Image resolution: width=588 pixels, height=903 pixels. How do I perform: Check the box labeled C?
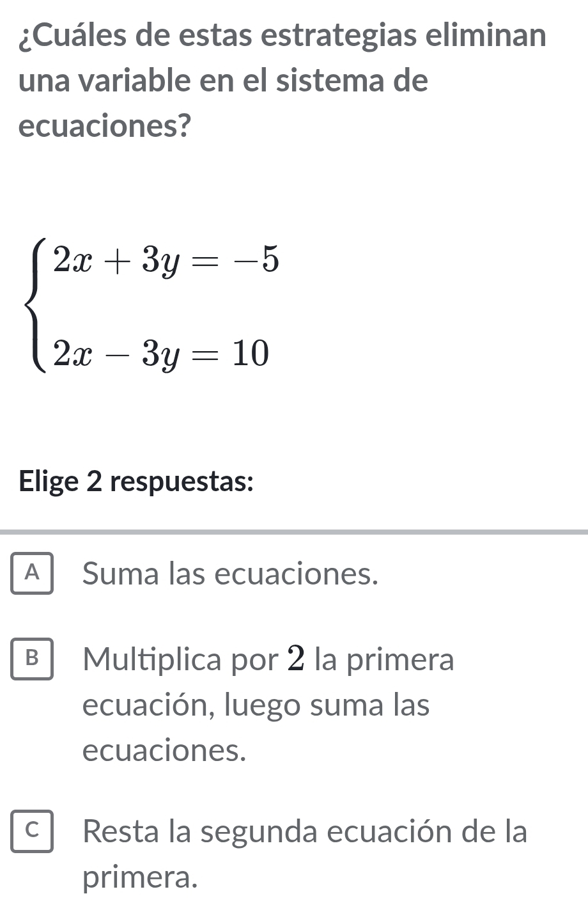tap(32, 831)
